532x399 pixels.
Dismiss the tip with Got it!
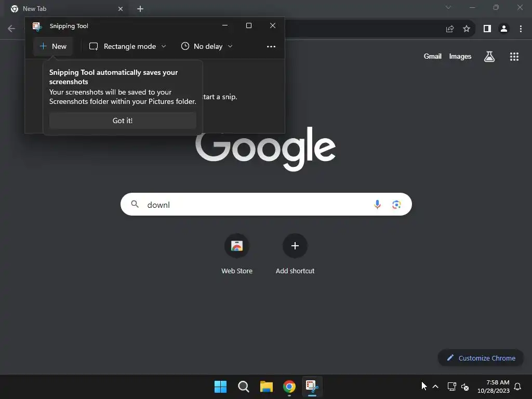[123, 121]
